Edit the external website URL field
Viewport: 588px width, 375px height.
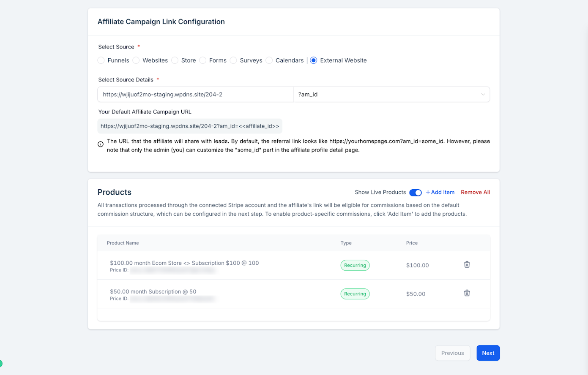pos(196,95)
